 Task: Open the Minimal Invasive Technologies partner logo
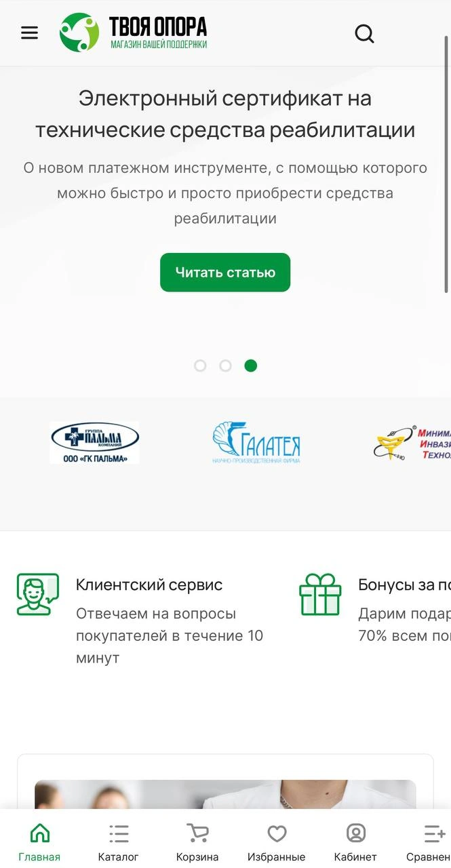point(412,443)
